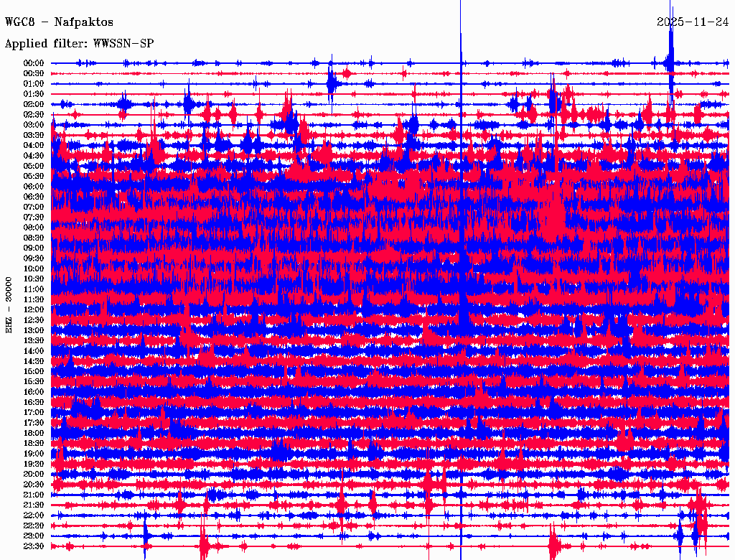Pick the 01:30 row label
Viewport: 735px width, 560px height.
[34, 94]
